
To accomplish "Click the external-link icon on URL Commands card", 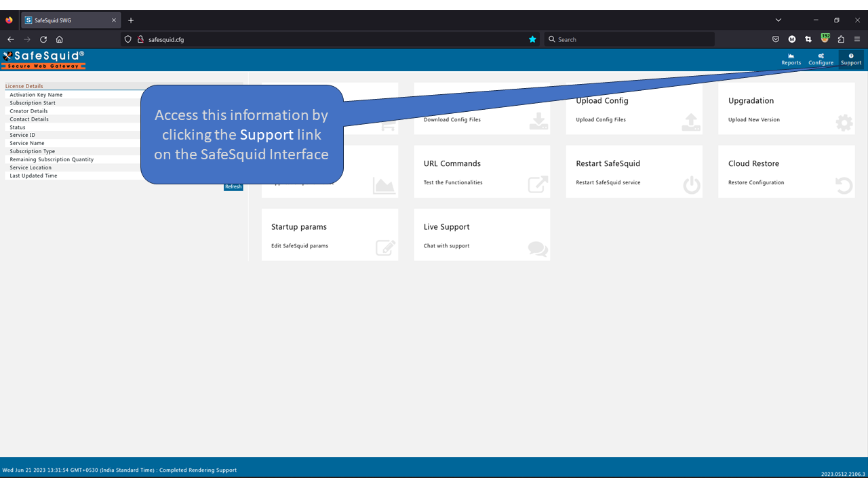I will click(x=538, y=184).
